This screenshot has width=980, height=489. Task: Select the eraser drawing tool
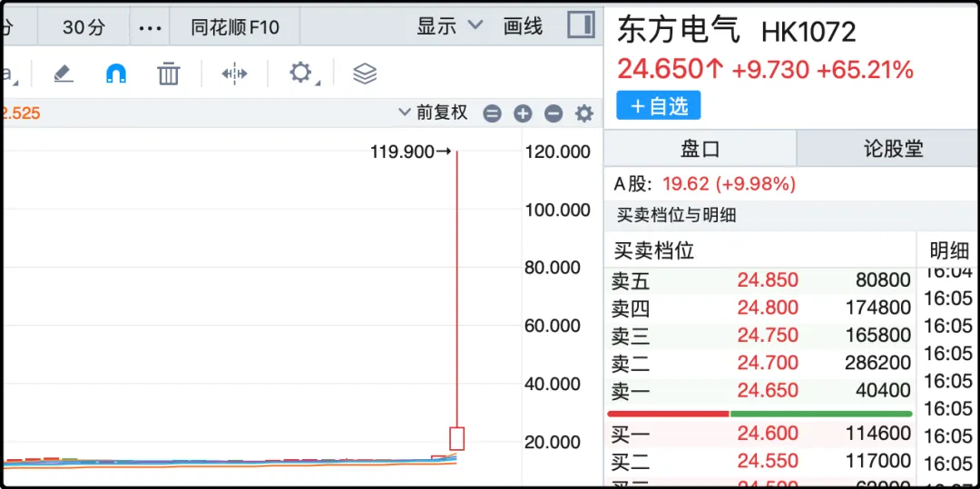[64, 73]
